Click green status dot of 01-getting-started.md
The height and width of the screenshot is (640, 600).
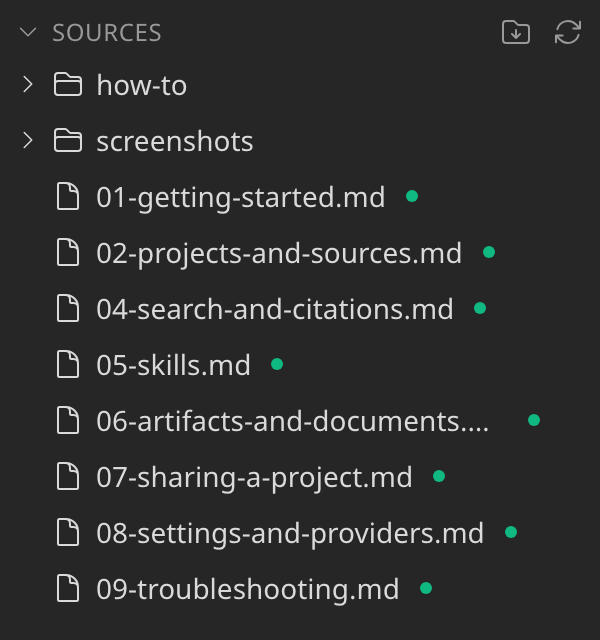coord(412,196)
